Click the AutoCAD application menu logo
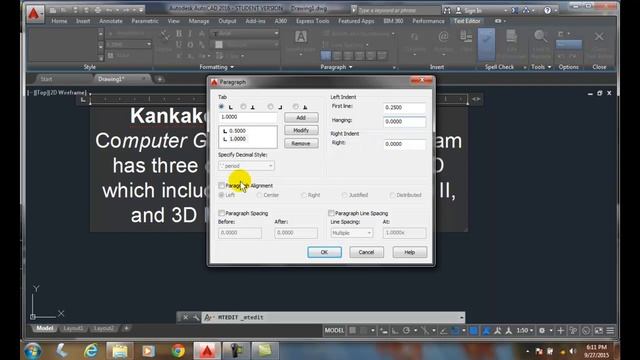 tap(34, 14)
